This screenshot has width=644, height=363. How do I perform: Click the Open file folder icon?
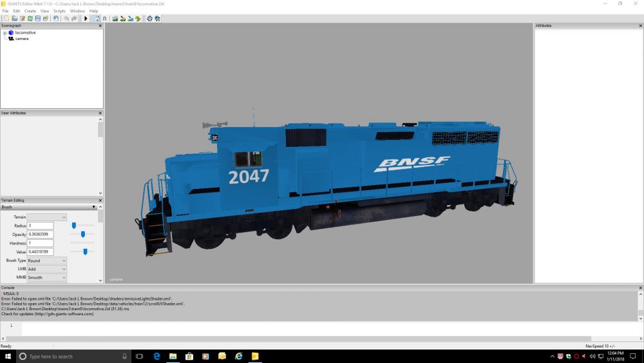[x=14, y=19]
